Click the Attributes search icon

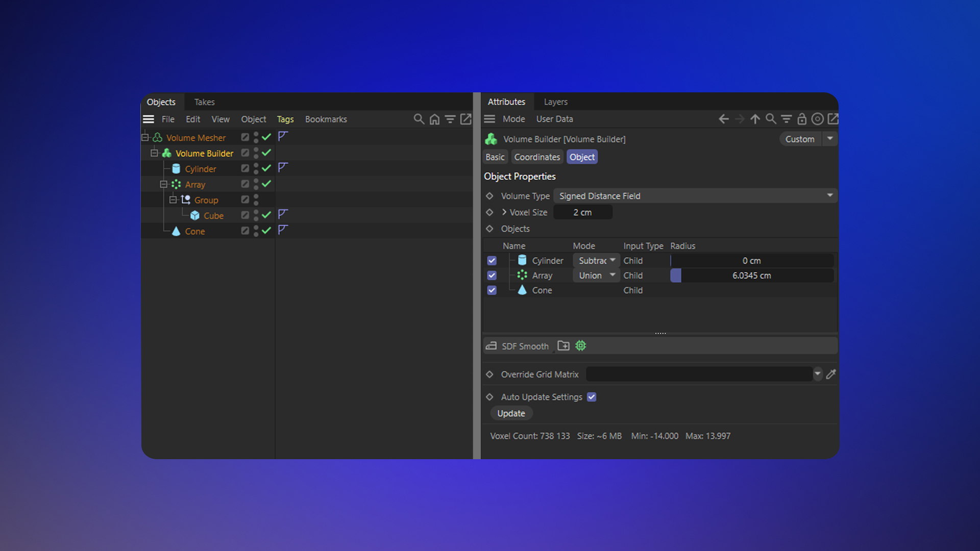click(x=771, y=119)
